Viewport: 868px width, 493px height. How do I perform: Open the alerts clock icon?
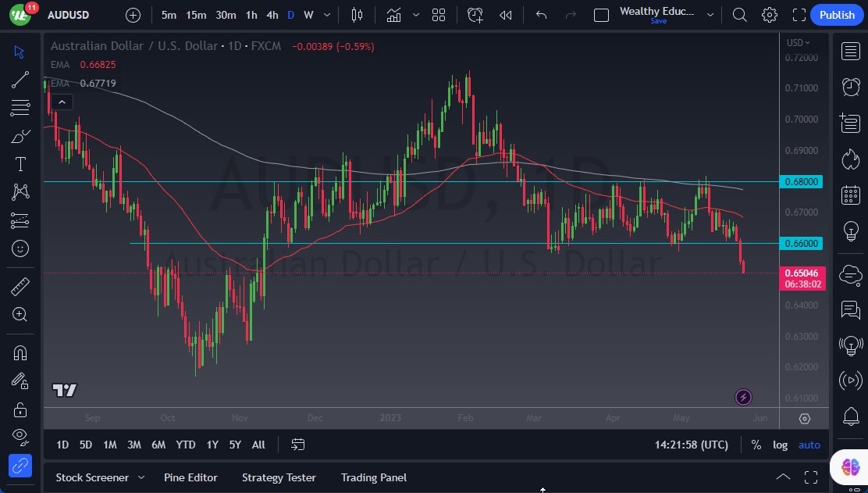(x=851, y=87)
